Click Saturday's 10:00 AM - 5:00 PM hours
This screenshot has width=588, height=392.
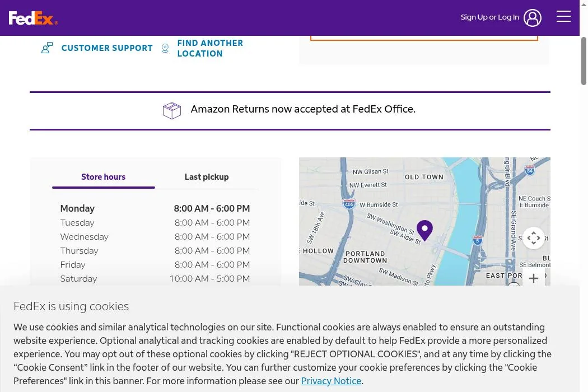(209, 279)
